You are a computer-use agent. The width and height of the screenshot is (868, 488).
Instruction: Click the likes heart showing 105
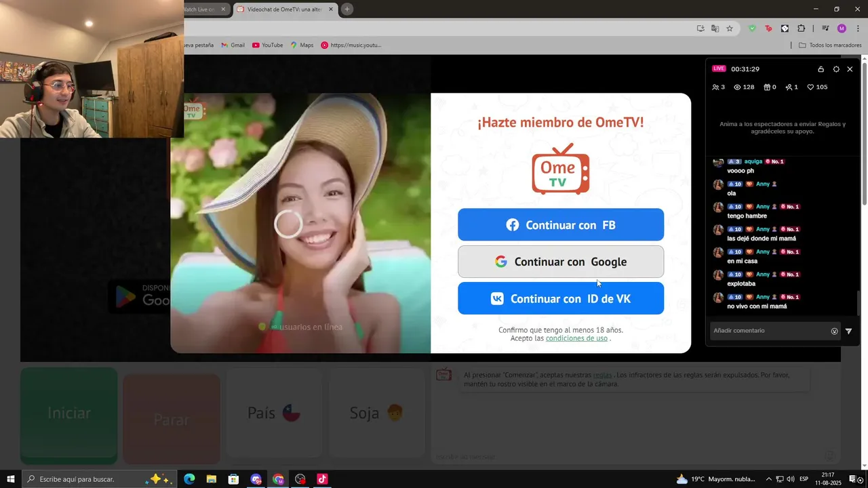[x=817, y=87]
